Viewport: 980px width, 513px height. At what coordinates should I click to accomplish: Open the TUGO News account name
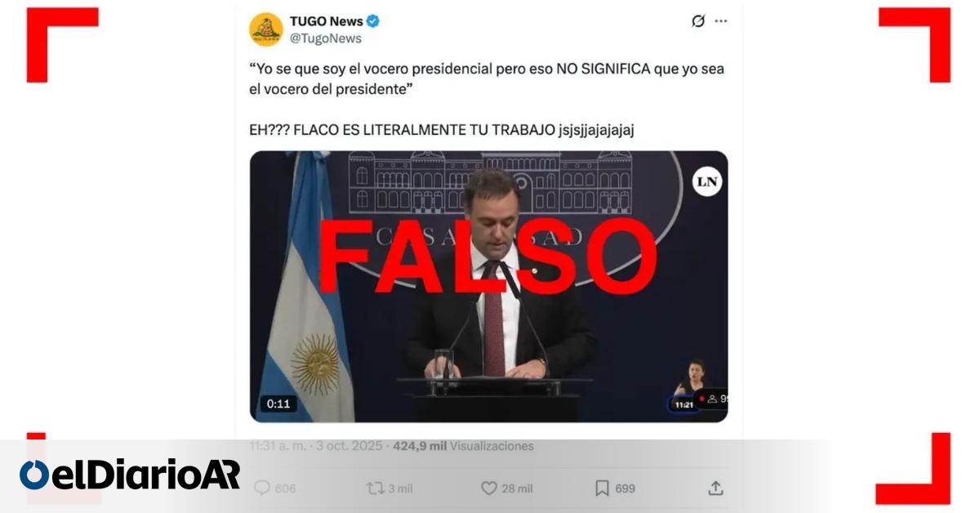coord(327,21)
